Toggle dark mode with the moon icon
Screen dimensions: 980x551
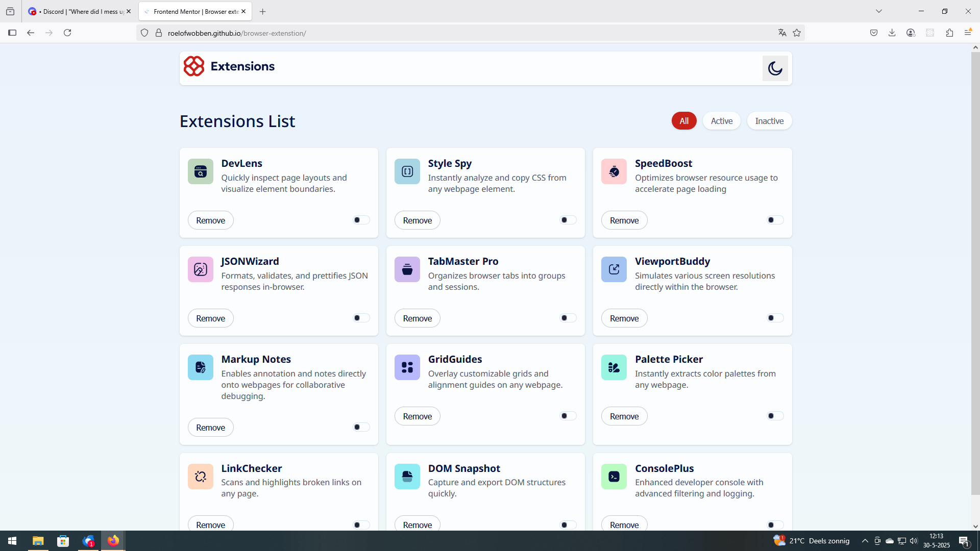tap(775, 68)
